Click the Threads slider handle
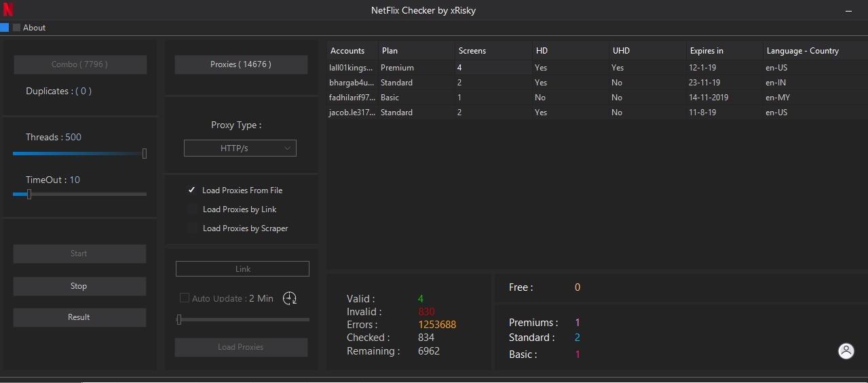This screenshot has width=868, height=383. tap(145, 154)
